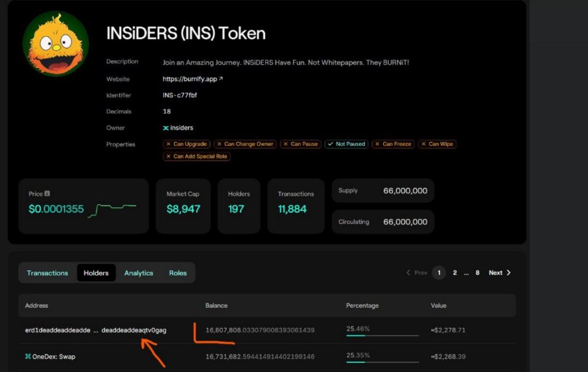Click the Percentage column header
The width and height of the screenshot is (588, 372).
pos(362,306)
